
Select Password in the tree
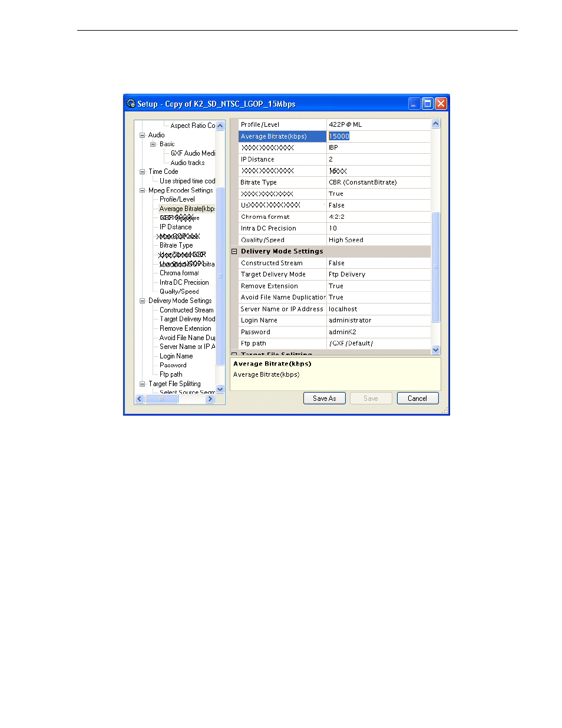pos(173,365)
